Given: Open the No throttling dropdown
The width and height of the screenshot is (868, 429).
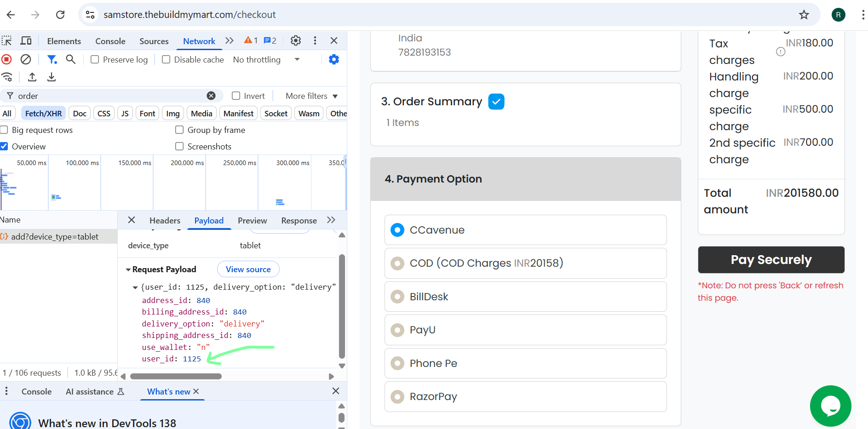Looking at the screenshot, I should point(266,59).
